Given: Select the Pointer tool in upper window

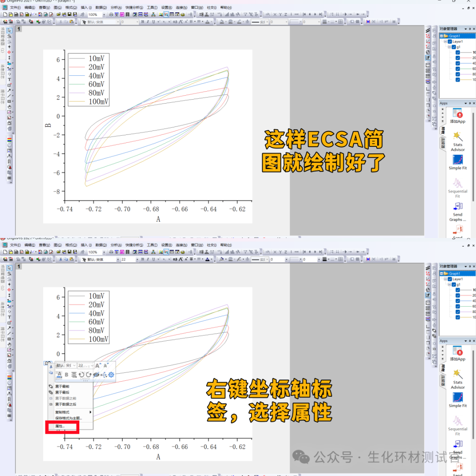Looking at the screenshot, I should pos(9,30).
